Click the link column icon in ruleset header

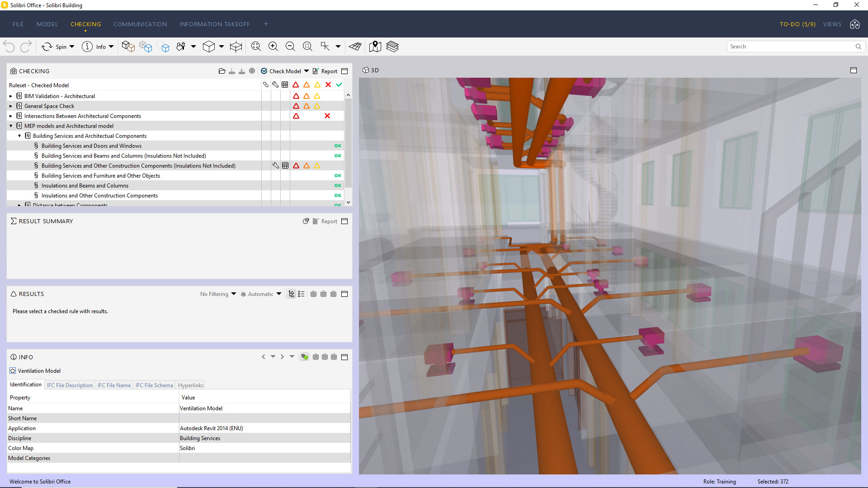pos(266,84)
